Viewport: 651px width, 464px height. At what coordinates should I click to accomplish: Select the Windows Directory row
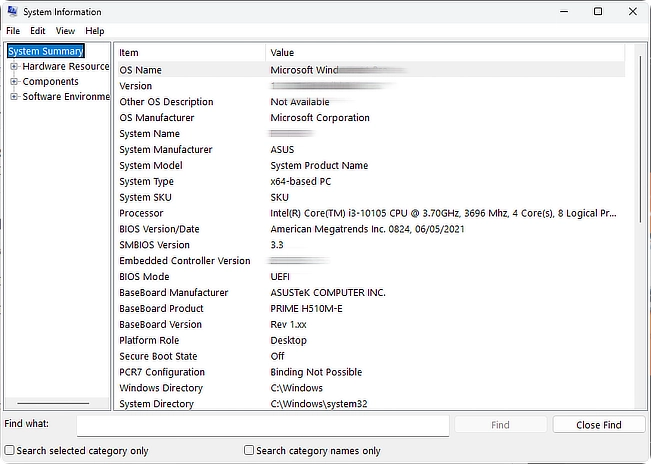[x=371, y=388]
